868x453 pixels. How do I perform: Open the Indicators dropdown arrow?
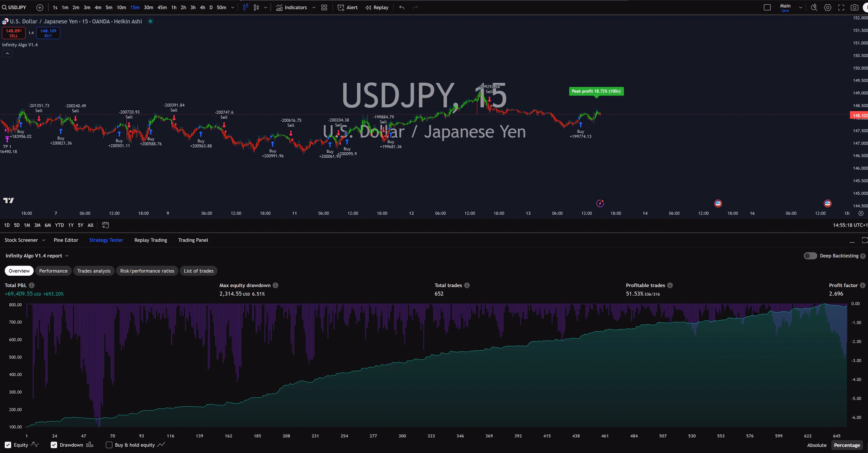[314, 7]
